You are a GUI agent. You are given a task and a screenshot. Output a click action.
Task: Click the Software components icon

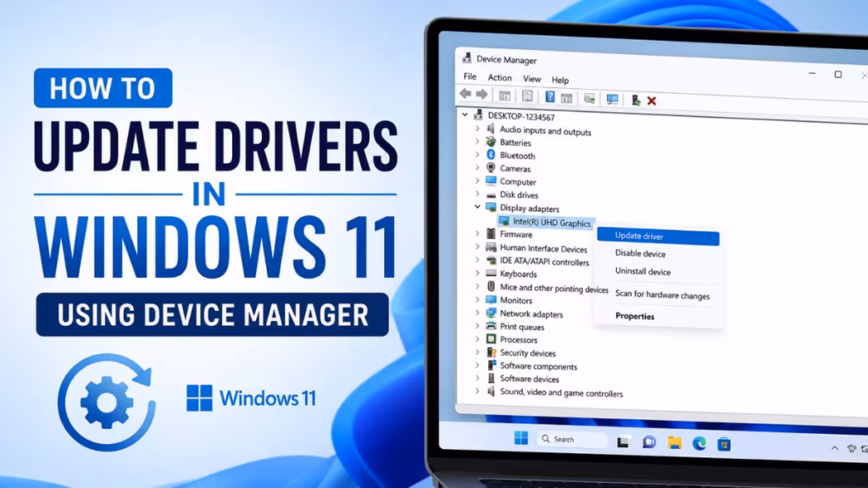coord(491,365)
